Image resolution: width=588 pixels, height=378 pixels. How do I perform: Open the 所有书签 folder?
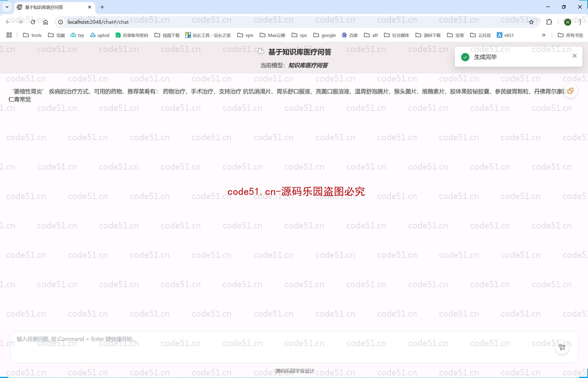(x=570, y=35)
